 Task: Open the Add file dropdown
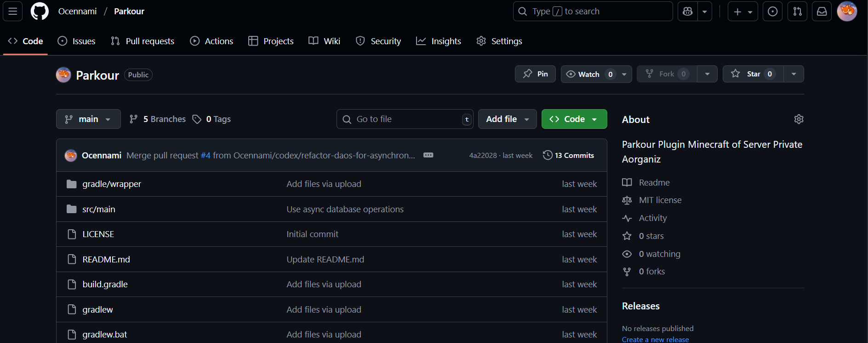[x=507, y=119]
